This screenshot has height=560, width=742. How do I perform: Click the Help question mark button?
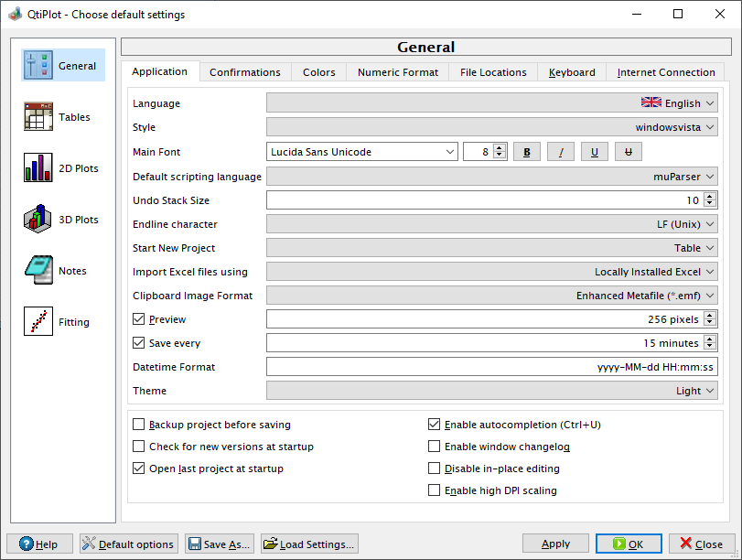tap(39, 544)
